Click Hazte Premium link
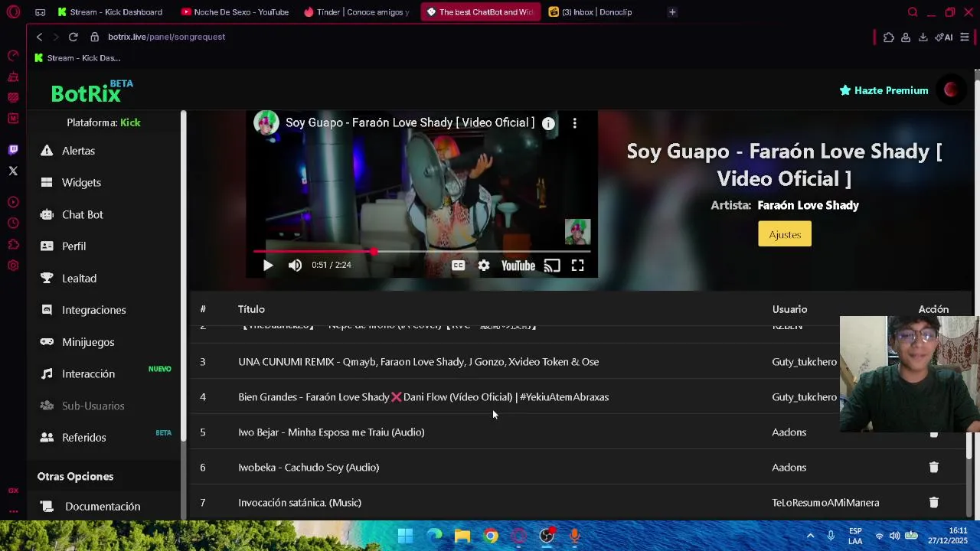Viewport: 980px width, 551px height. coord(884,90)
